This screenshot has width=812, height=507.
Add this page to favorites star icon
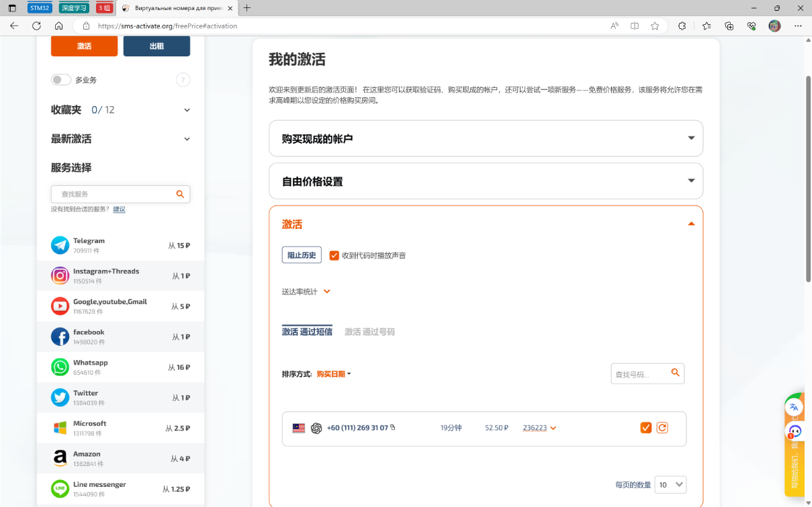[x=655, y=26]
